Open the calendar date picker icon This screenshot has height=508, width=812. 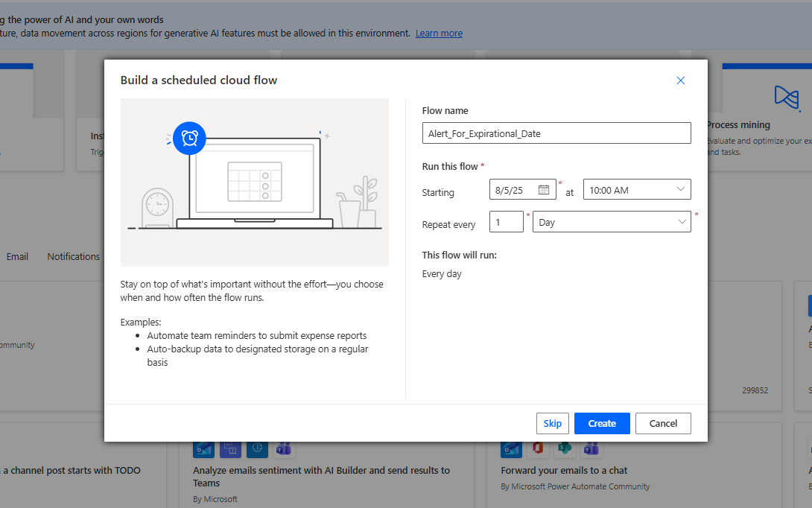tap(544, 189)
